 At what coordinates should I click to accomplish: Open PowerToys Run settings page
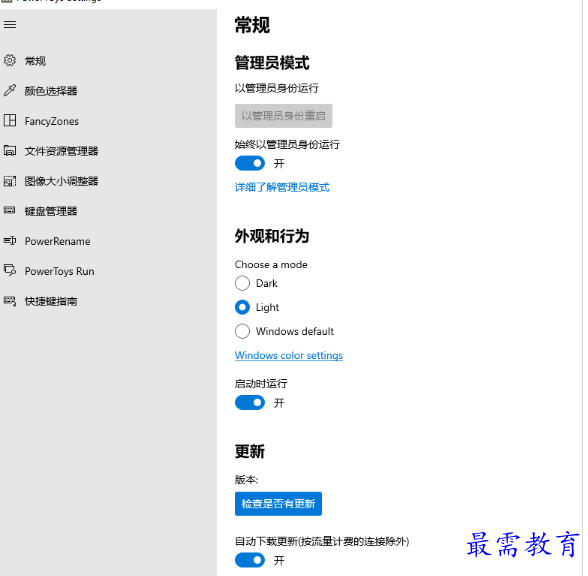108,271
